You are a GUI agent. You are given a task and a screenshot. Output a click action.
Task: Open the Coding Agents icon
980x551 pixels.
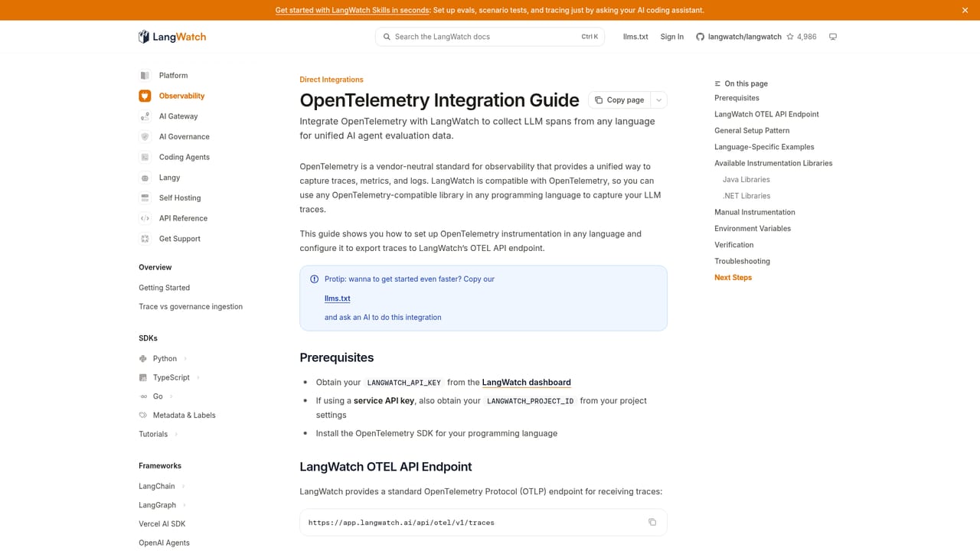click(145, 157)
